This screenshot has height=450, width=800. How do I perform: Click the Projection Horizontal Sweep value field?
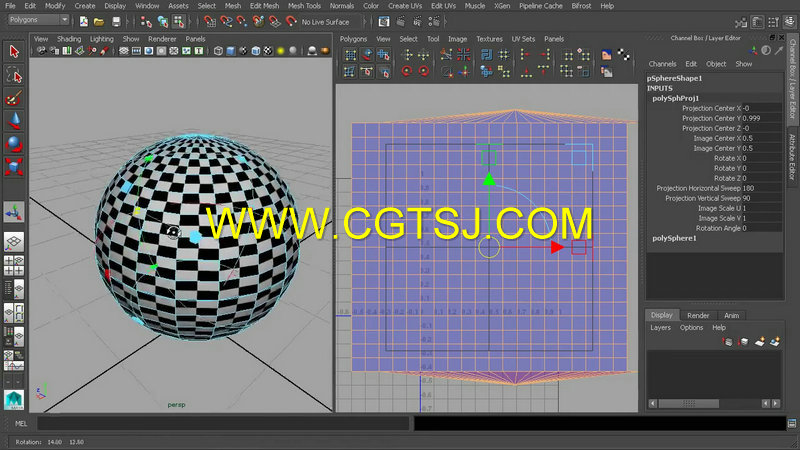click(x=762, y=188)
